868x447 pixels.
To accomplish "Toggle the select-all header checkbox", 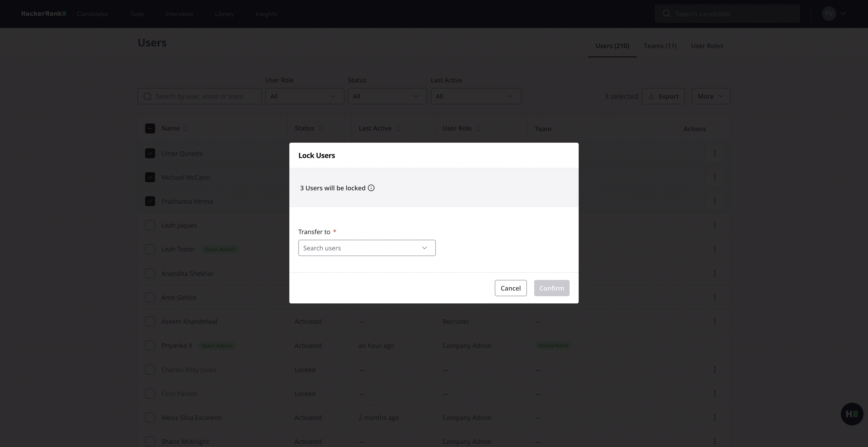I will pos(150,128).
